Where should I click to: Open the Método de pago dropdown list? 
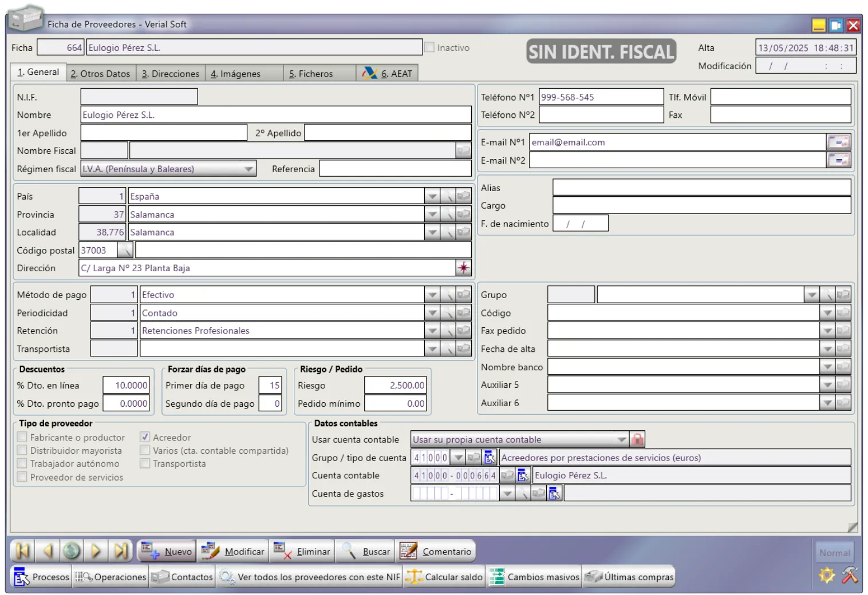(x=432, y=295)
